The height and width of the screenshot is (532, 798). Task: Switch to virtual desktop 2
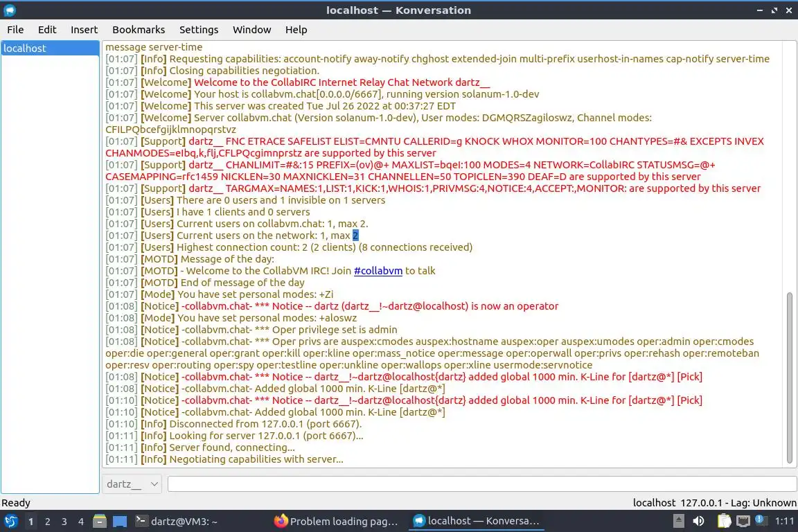click(48, 522)
